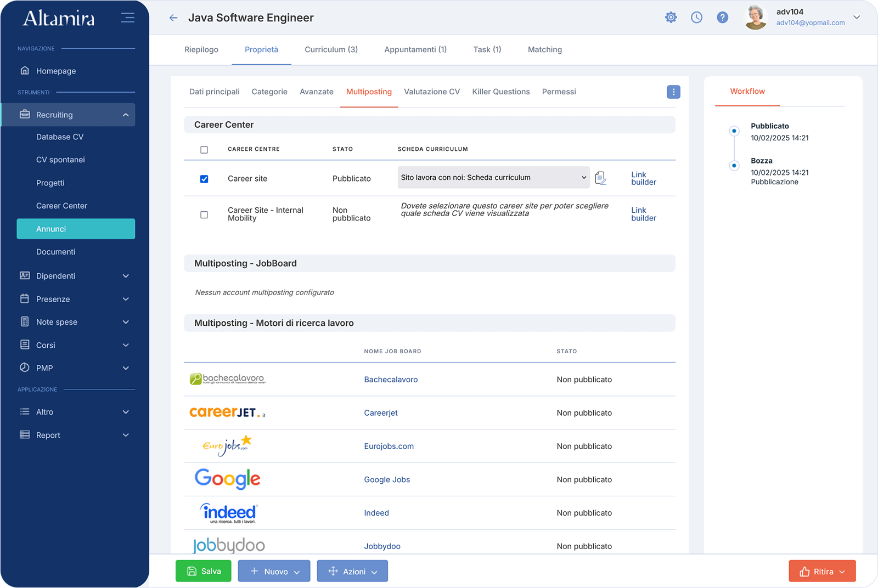Check the Career Site - Internal Mobility checkbox

(204, 214)
